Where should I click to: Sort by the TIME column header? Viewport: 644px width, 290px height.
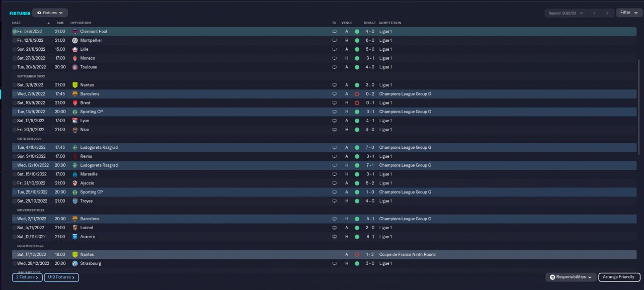60,23
